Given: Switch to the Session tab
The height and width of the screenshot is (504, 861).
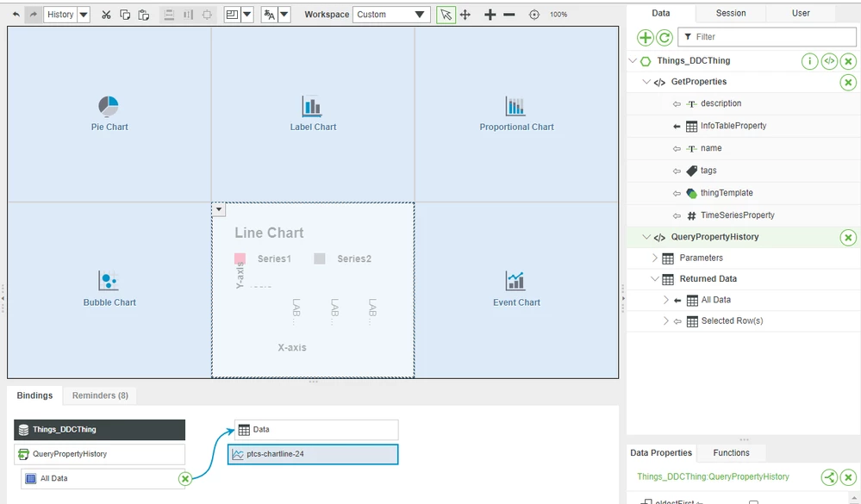Looking at the screenshot, I should tap(731, 13).
